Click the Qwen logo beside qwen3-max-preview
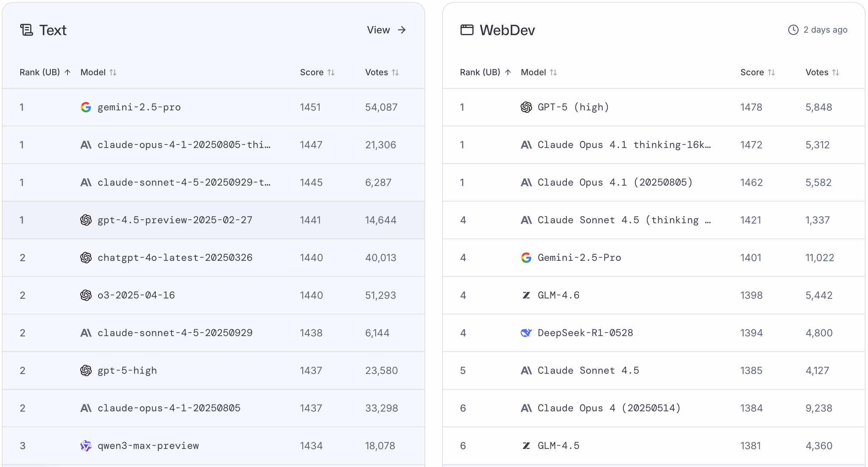This screenshot has height=467, width=868. coord(86,446)
